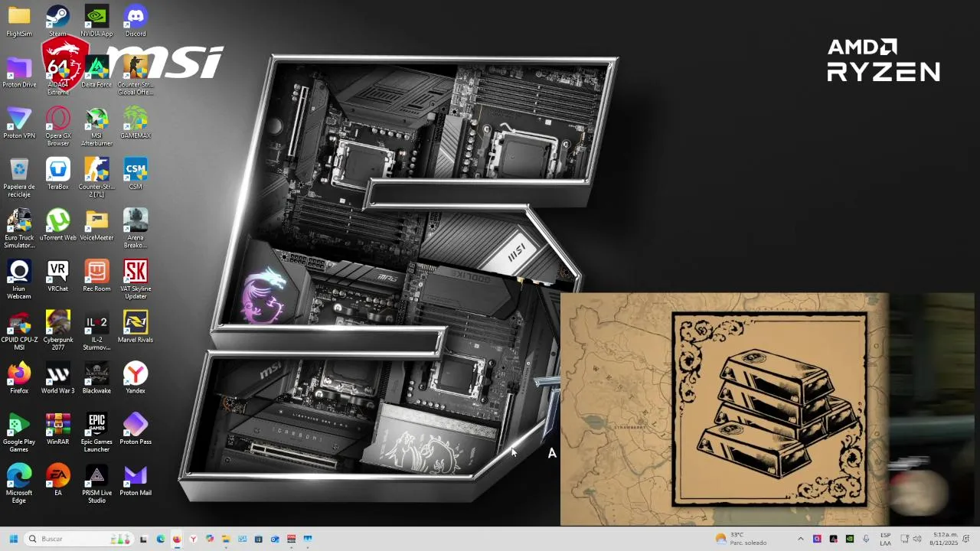The width and height of the screenshot is (980, 551).
Task: Open the volume control tray icon
Action: pyautogui.click(x=917, y=539)
